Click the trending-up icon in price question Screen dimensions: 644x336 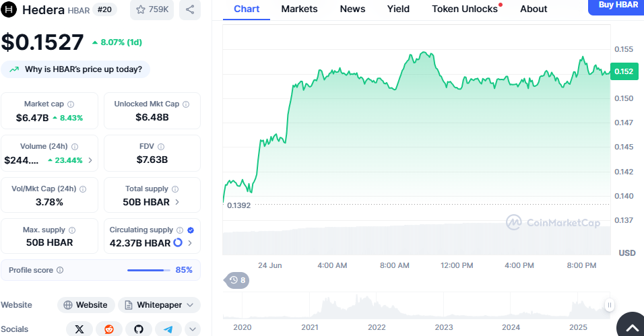14,69
